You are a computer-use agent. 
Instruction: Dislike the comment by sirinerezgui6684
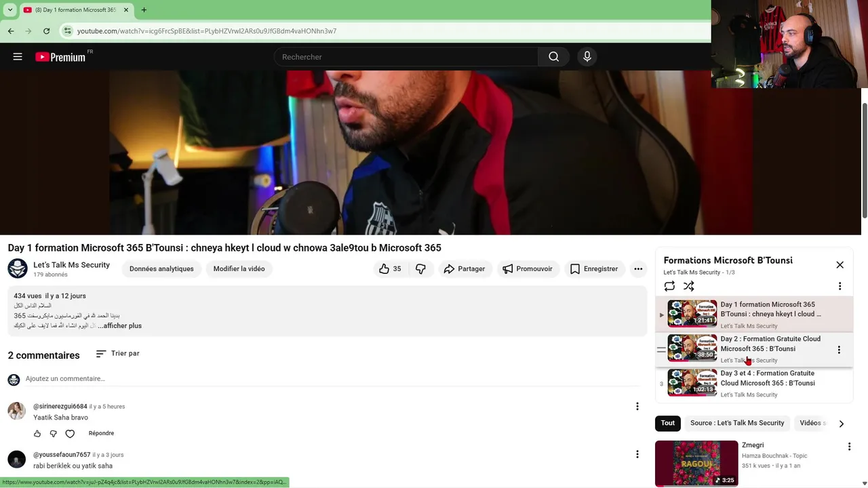(54, 434)
